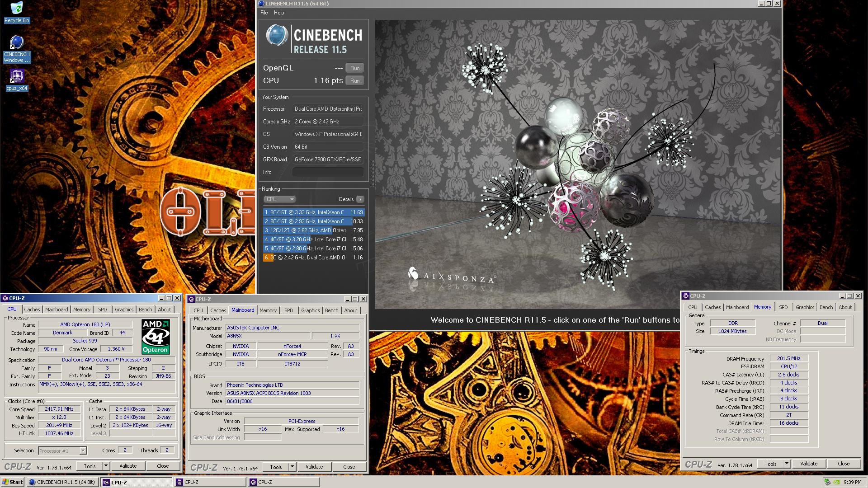Switch to Caches tab in CPU-Z CPU window
This screenshot has width=868, height=488.
[32, 310]
